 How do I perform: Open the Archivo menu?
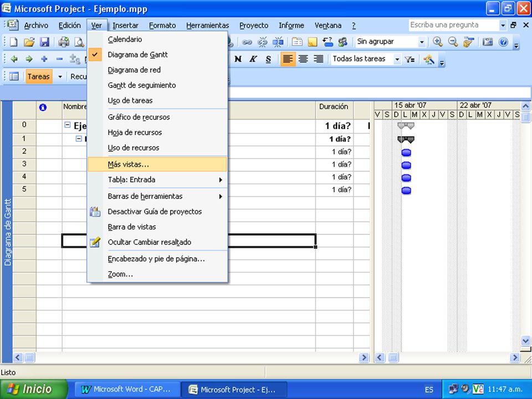click(x=36, y=25)
